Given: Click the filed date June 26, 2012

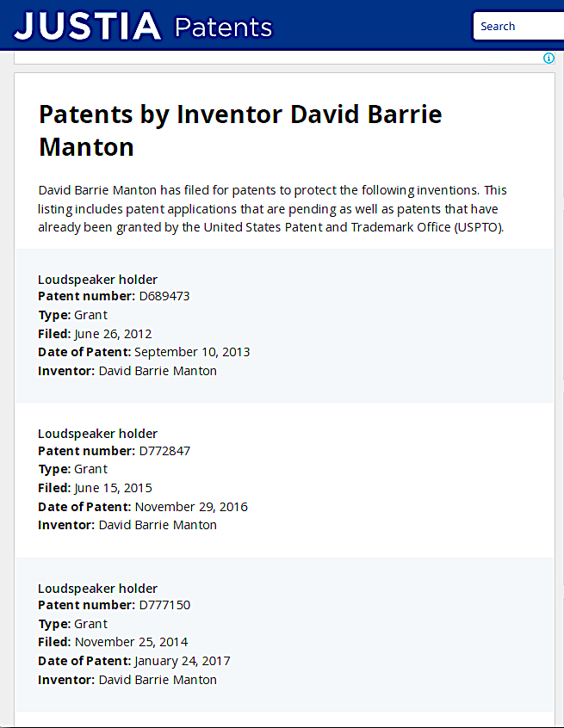Looking at the screenshot, I should tap(113, 334).
